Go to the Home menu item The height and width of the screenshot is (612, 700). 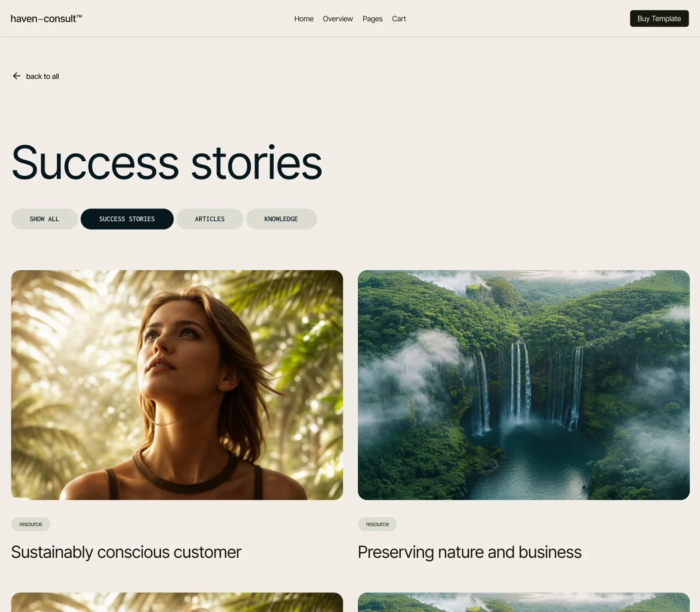point(304,19)
